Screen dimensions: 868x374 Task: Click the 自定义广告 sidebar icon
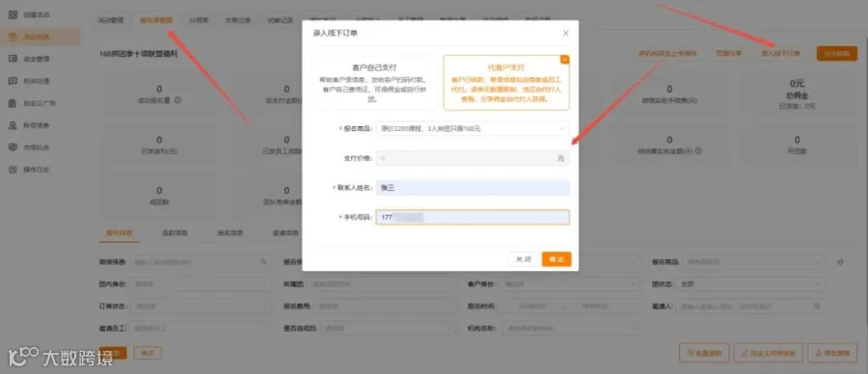coord(13,103)
